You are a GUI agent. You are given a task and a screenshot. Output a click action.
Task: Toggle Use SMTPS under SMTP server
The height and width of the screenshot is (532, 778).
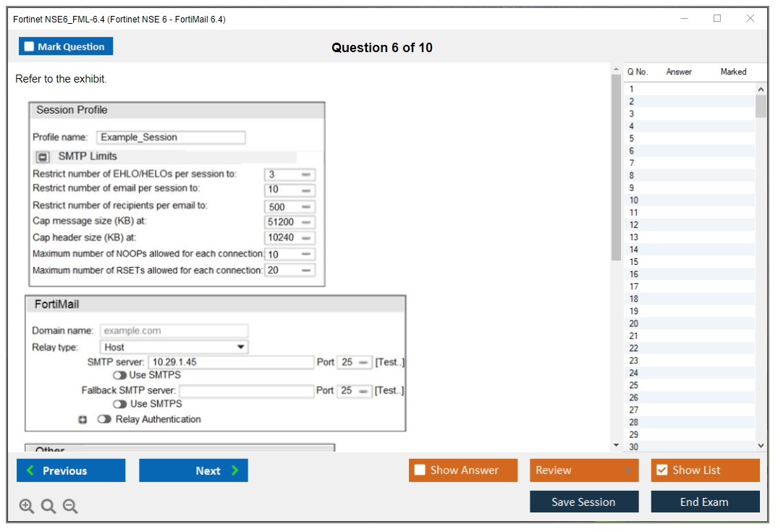coord(119,376)
